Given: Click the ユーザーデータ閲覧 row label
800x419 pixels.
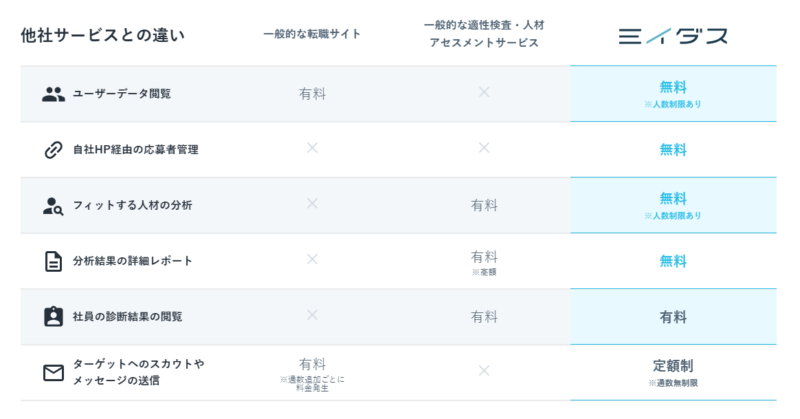Looking at the screenshot, I should pyautogui.click(x=122, y=94).
